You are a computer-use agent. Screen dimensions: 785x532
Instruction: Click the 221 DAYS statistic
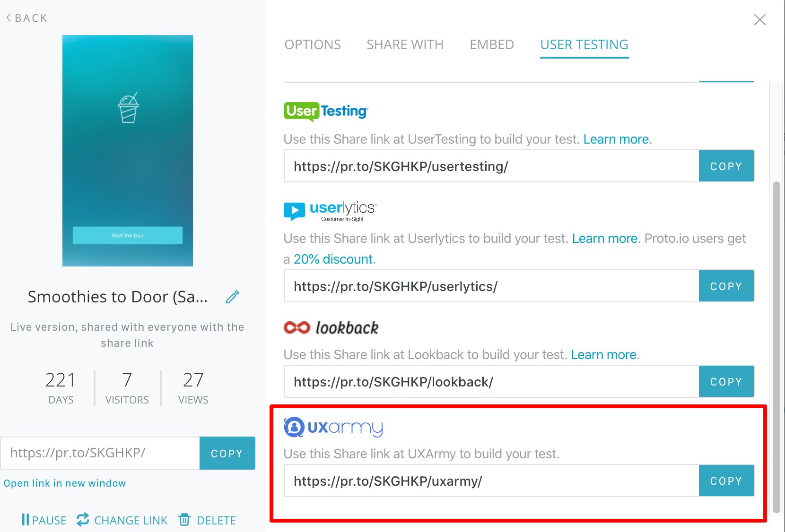point(61,388)
